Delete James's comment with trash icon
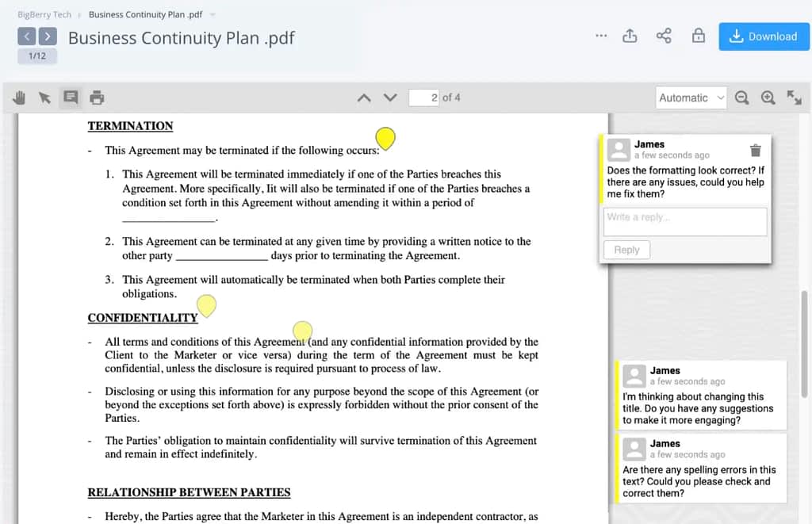 756,150
